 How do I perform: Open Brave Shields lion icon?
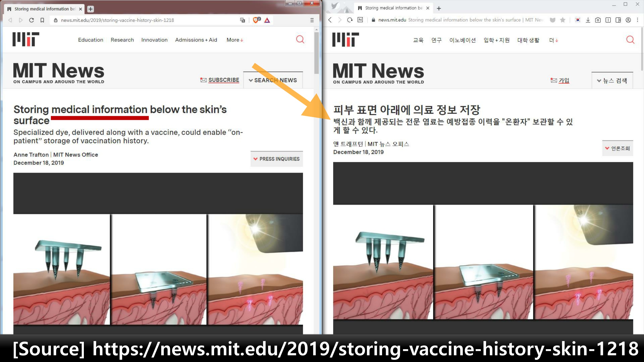click(x=256, y=20)
